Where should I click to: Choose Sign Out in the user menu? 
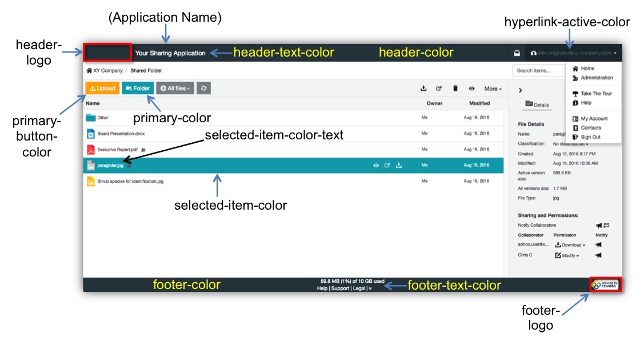coord(590,137)
